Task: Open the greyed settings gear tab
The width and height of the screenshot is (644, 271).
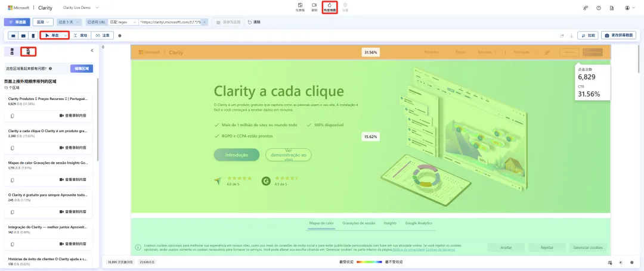Action: pyautogui.click(x=345, y=7)
